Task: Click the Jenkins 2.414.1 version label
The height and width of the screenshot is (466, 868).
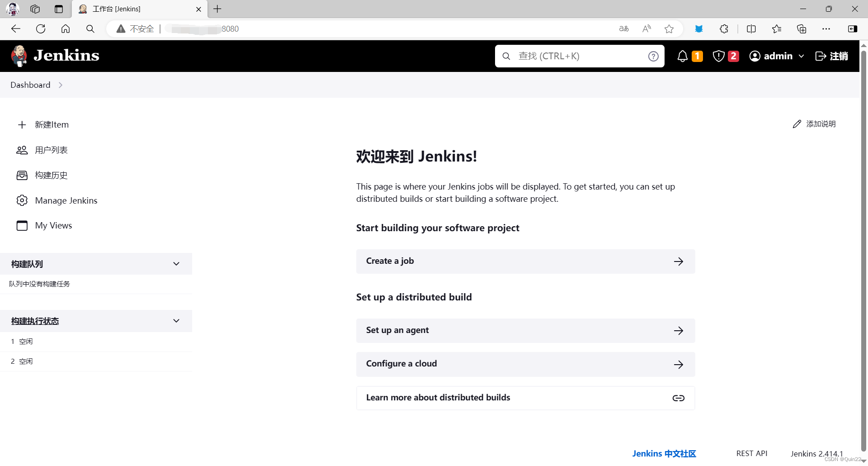Action: tap(816, 453)
